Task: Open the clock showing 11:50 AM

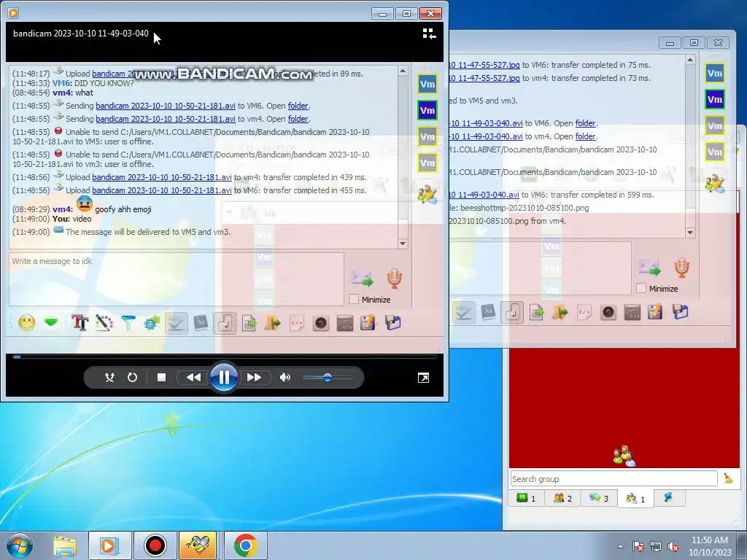Action: (x=709, y=546)
